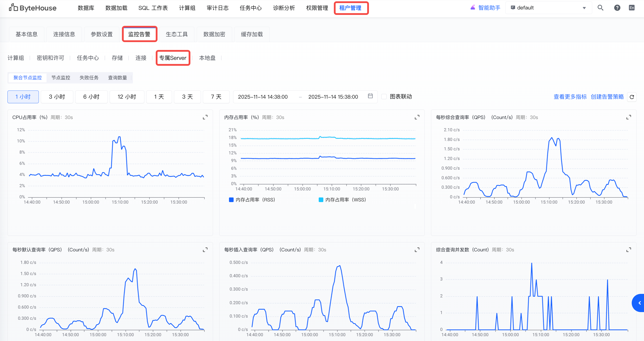Expand the 每秒综合查询率 chart fullscreen
644x341 pixels.
628,117
